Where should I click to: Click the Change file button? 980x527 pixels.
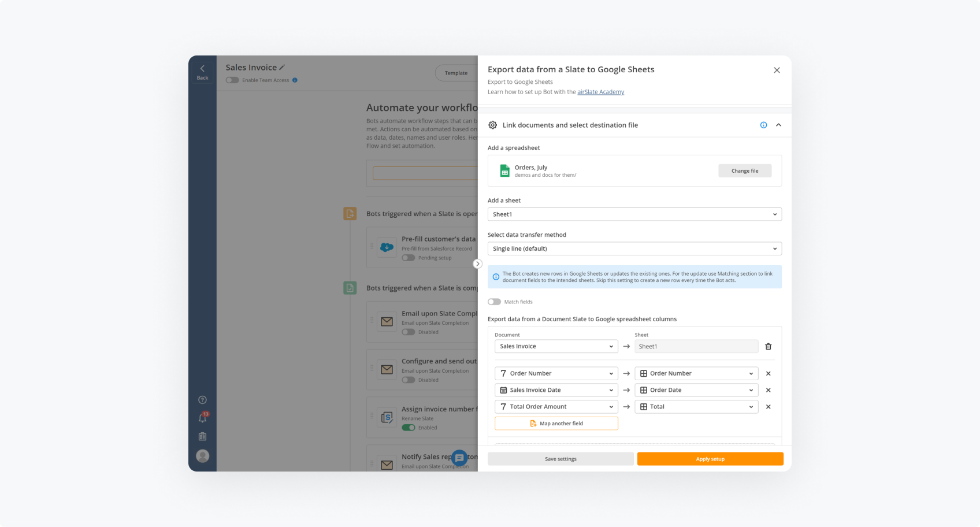pos(744,171)
